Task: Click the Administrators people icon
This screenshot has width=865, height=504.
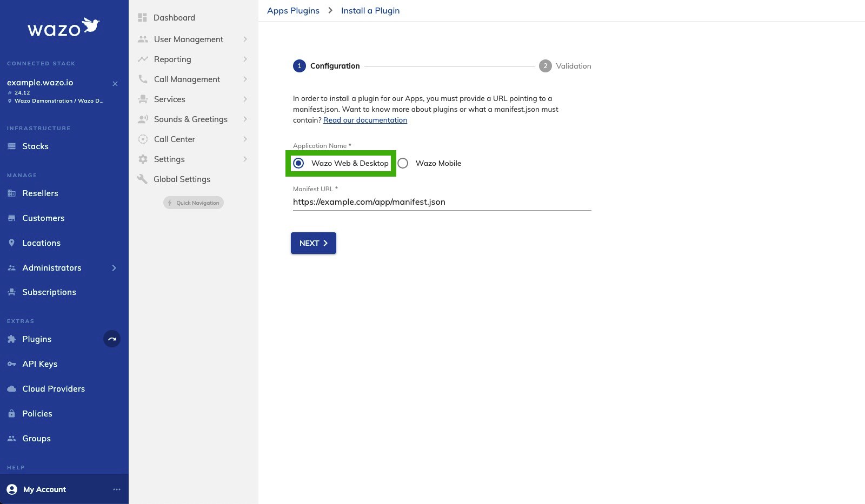Action: 11,268
